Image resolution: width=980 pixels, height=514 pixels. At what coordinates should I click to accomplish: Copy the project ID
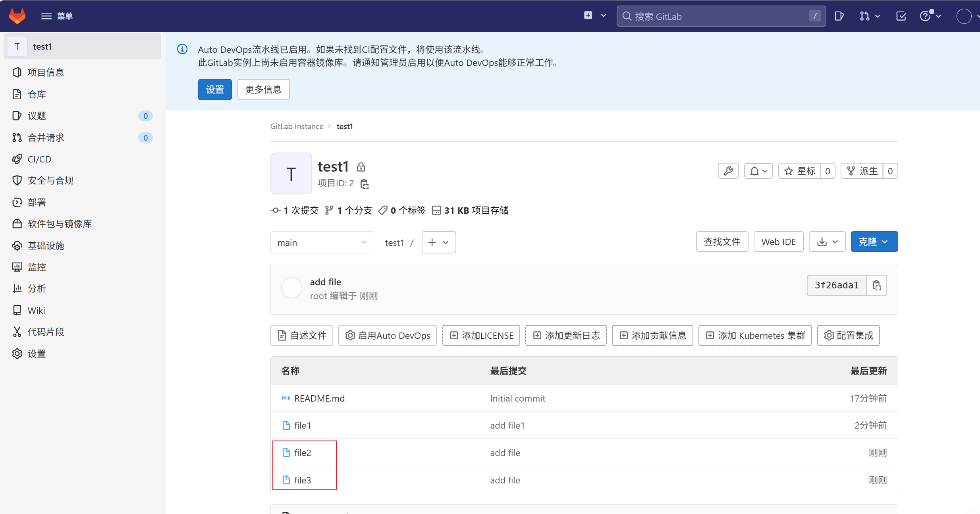click(x=364, y=184)
